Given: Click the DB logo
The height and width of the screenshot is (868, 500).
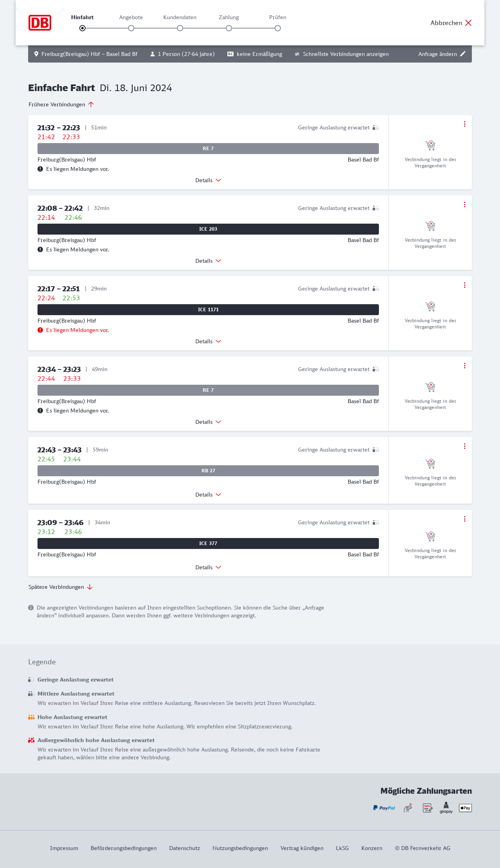Looking at the screenshot, I should tap(40, 23).
